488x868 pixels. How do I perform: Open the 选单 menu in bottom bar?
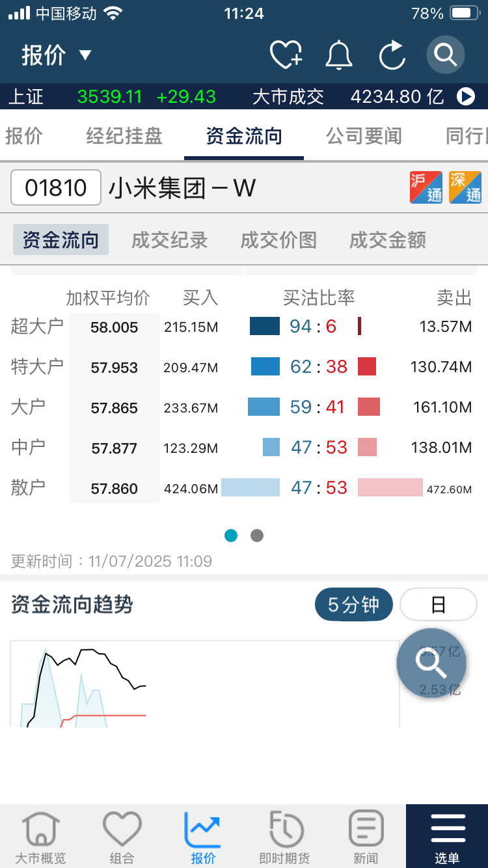[x=447, y=837]
